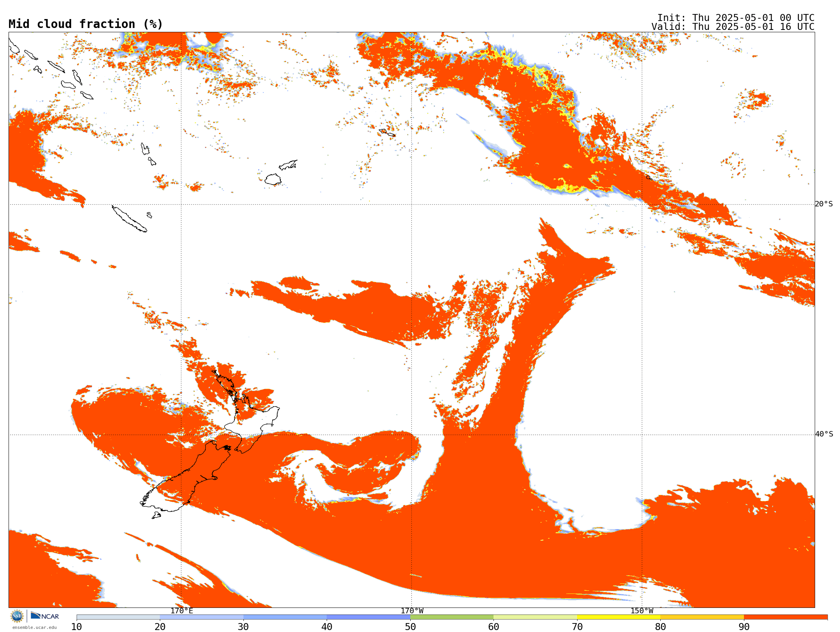Image resolution: width=840 pixels, height=632 pixels.
Task: Click the colorbar tick label 60
Action: pos(494,627)
